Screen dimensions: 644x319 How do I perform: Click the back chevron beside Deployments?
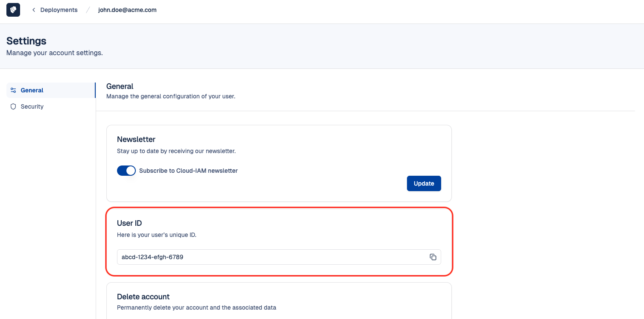point(33,10)
